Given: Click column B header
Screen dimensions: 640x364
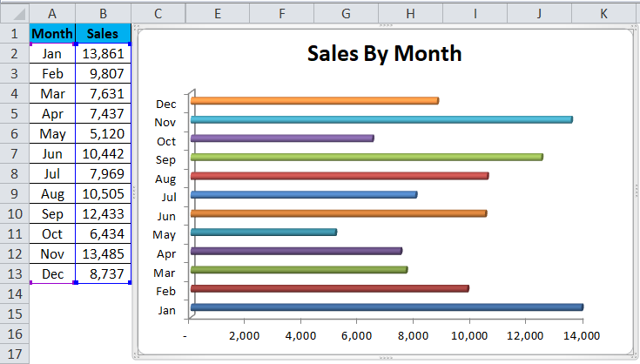Looking at the screenshot, I should 103,12.
